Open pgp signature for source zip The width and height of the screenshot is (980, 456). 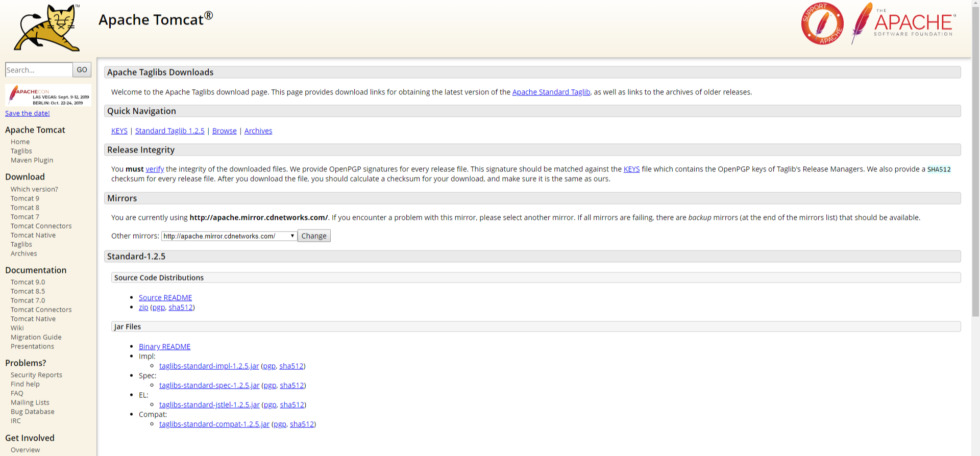(x=159, y=308)
